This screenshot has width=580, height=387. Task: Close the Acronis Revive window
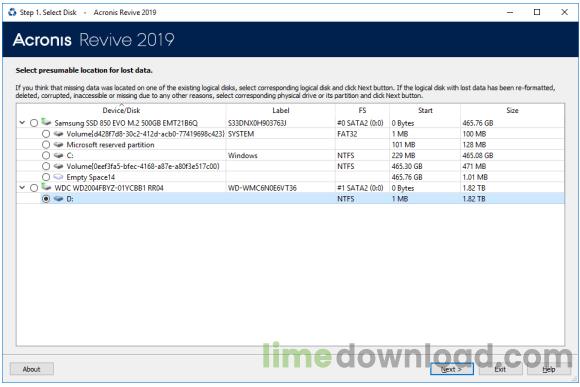point(564,12)
